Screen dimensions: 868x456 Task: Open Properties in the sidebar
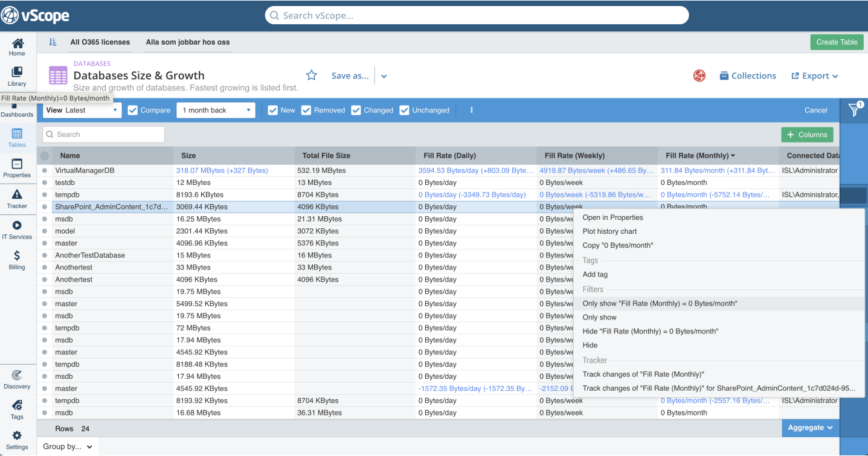(x=17, y=168)
